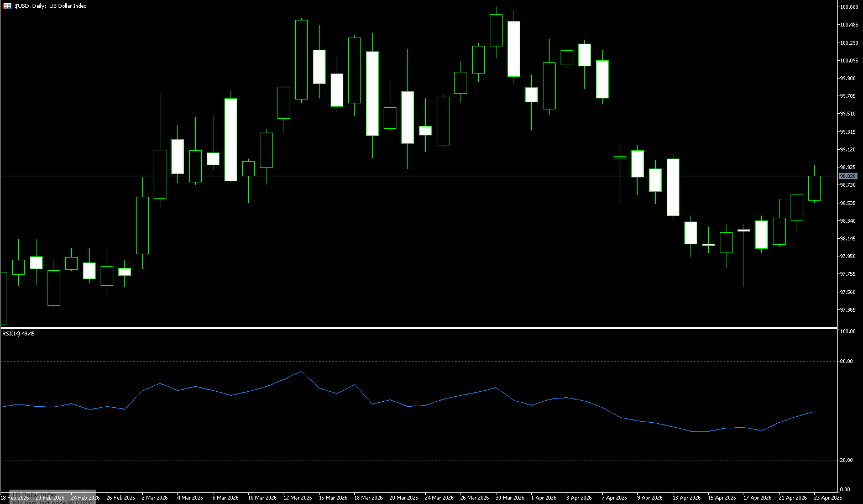Viewport: 863px width, 504px height.
Task: Click the 7 Apr 2026 date label
Action: click(614, 498)
